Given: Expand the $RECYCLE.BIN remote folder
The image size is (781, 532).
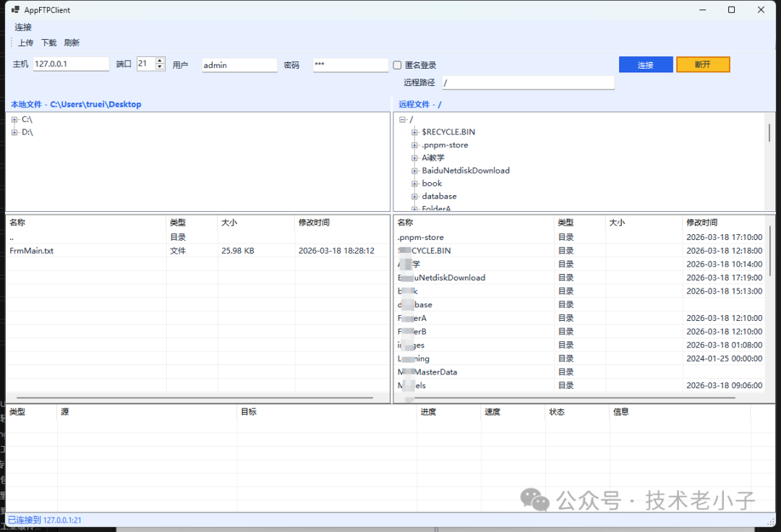Looking at the screenshot, I should pos(414,132).
